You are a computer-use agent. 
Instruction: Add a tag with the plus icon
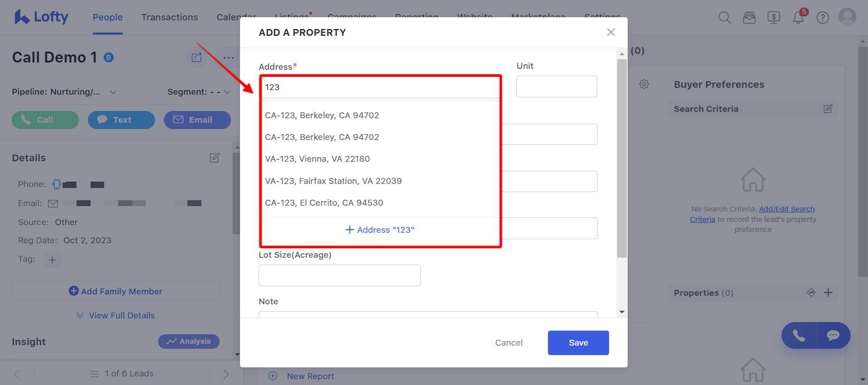tap(52, 260)
